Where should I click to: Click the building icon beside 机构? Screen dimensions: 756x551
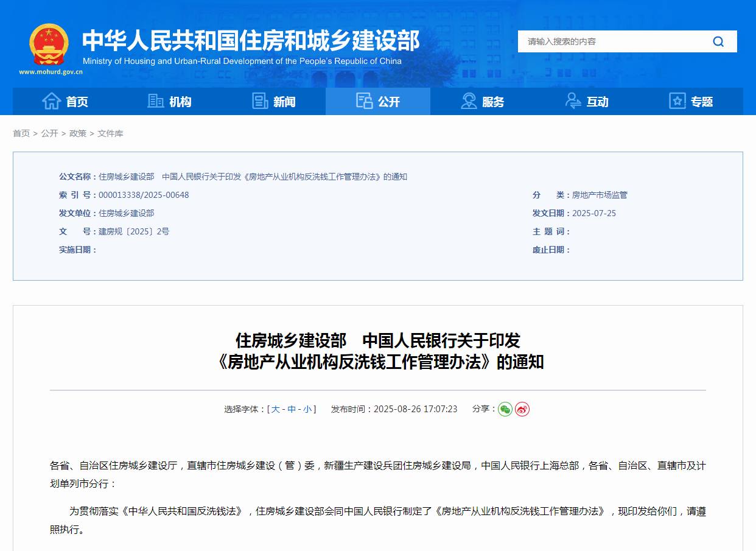pyautogui.click(x=155, y=101)
